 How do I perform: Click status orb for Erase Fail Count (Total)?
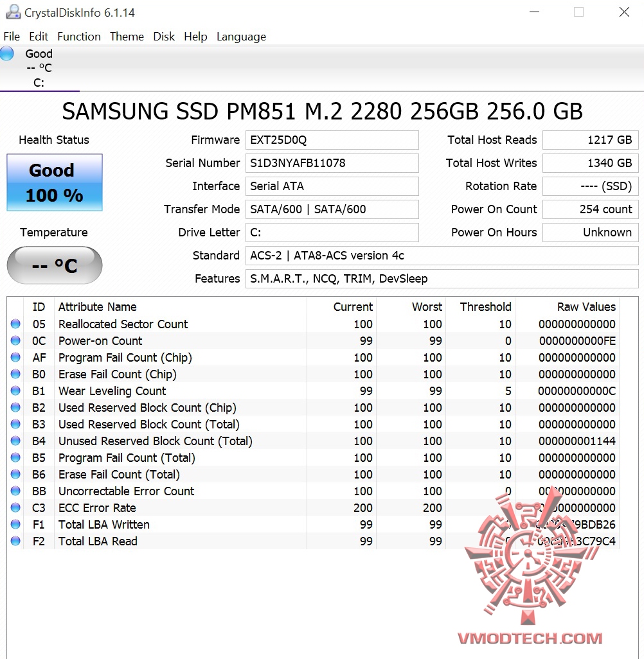(15, 474)
